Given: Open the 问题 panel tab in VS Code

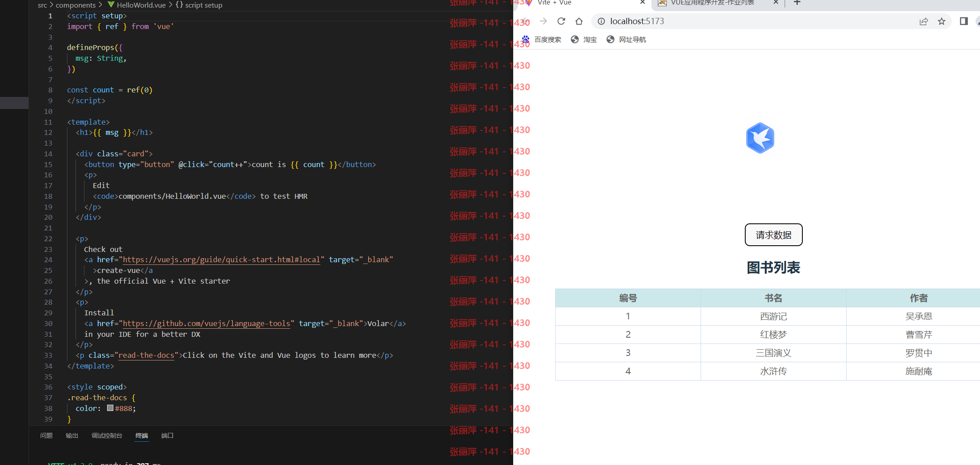Looking at the screenshot, I should pyautogui.click(x=46, y=436).
